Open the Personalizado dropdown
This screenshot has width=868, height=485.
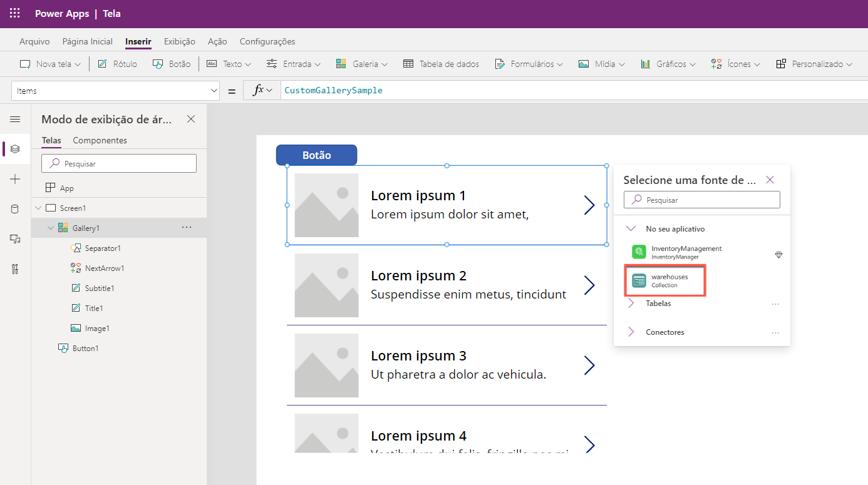(814, 64)
